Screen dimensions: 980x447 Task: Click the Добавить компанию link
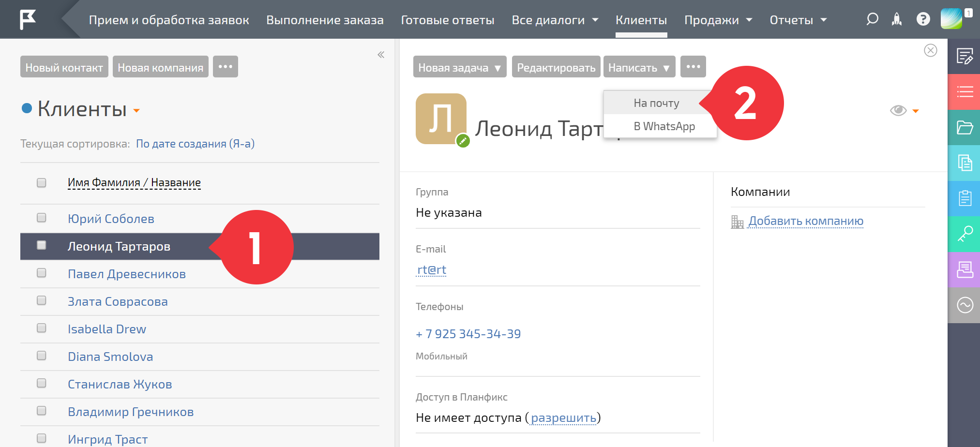click(x=806, y=221)
